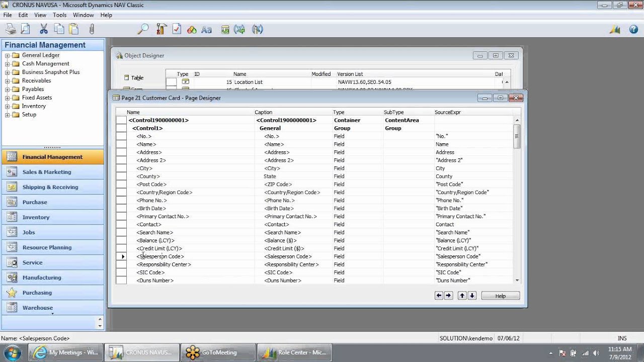Click the paperclip Links icon

coord(92,29)
